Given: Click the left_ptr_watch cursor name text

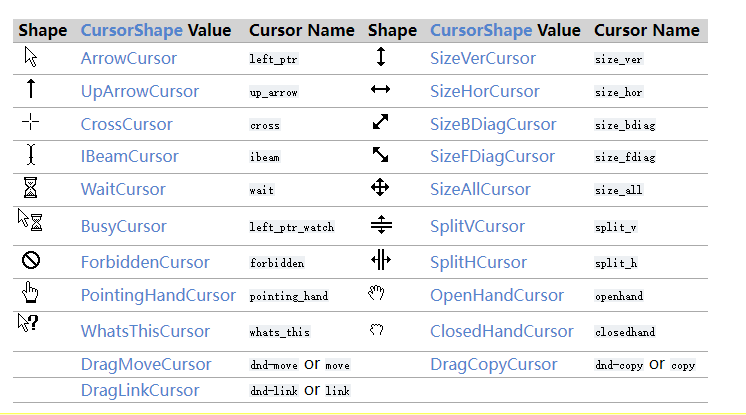Looking at the screenshot, I should [291, 227].
